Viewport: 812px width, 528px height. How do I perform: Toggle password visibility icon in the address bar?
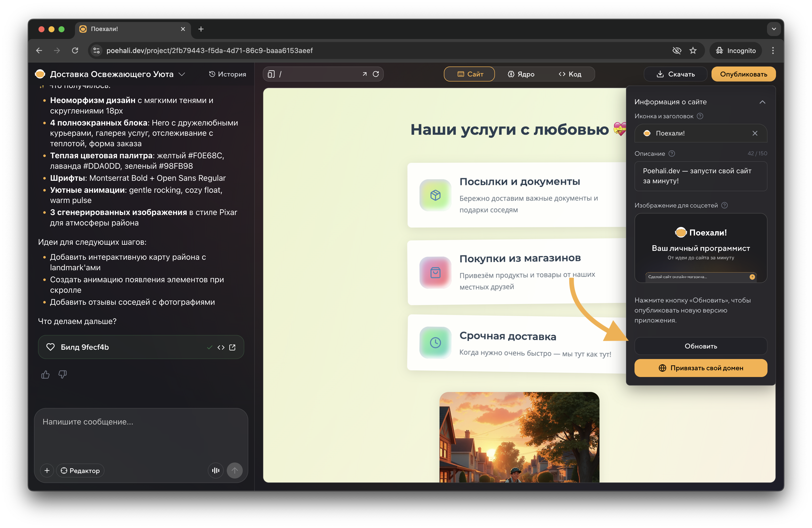677,50
